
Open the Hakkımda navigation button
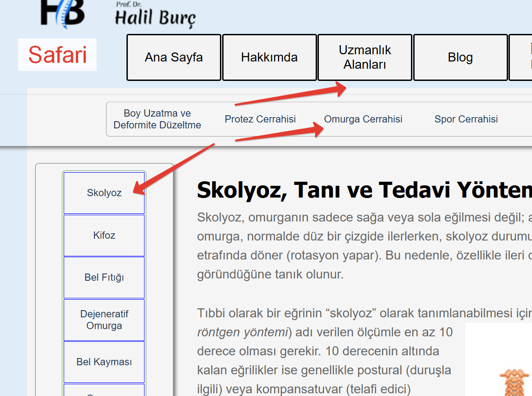point(269,57)
